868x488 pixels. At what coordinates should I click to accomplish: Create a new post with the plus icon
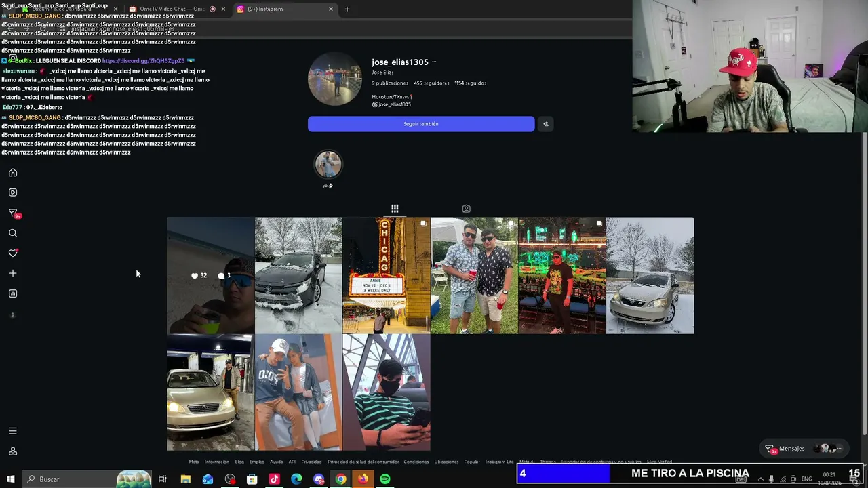(x=13, y=273)
